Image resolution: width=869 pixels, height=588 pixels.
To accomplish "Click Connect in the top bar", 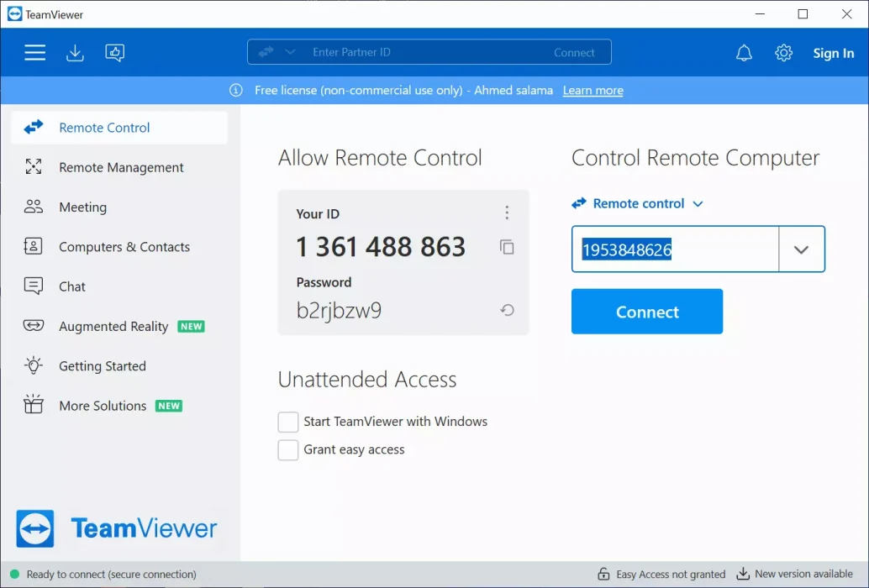I will (x=574, y=53).
